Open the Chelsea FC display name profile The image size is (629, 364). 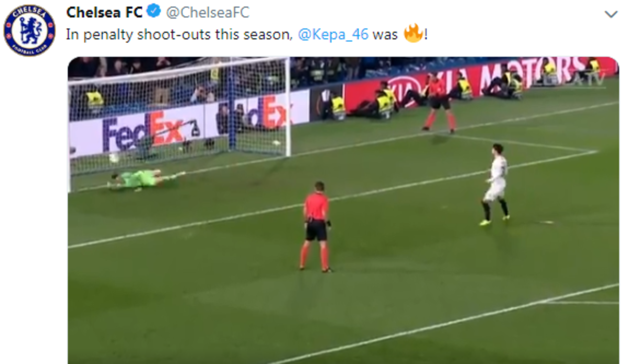click(x=105, y=12)
